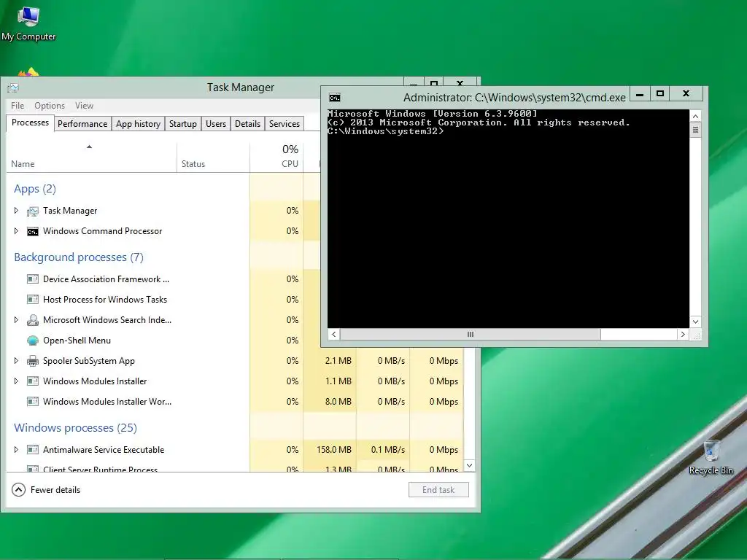The width and height of the screenshot is (747, 560).
Task: Switch to the Services tab
Action: (285, 124)
